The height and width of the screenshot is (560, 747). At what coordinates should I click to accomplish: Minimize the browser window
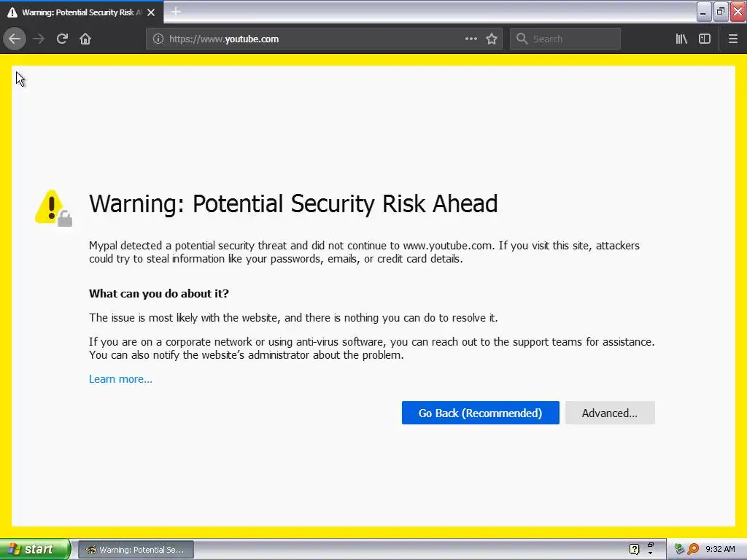[703, 12]
